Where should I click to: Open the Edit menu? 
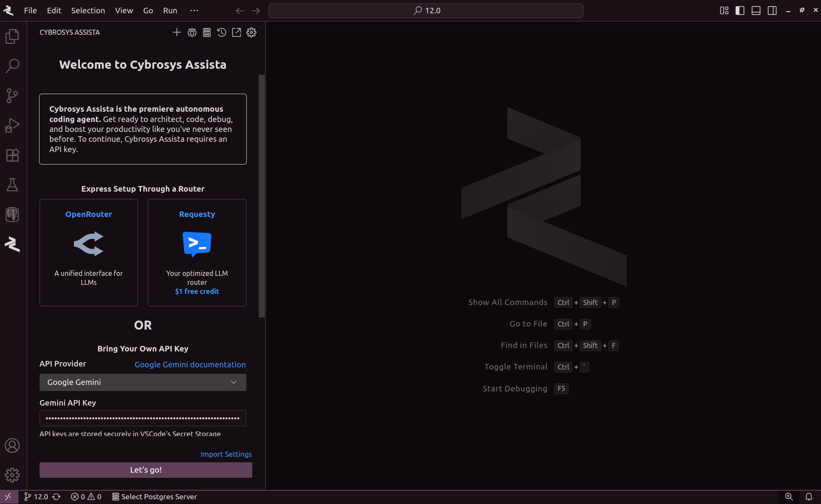pyautogui.click(x=54, y=11)
